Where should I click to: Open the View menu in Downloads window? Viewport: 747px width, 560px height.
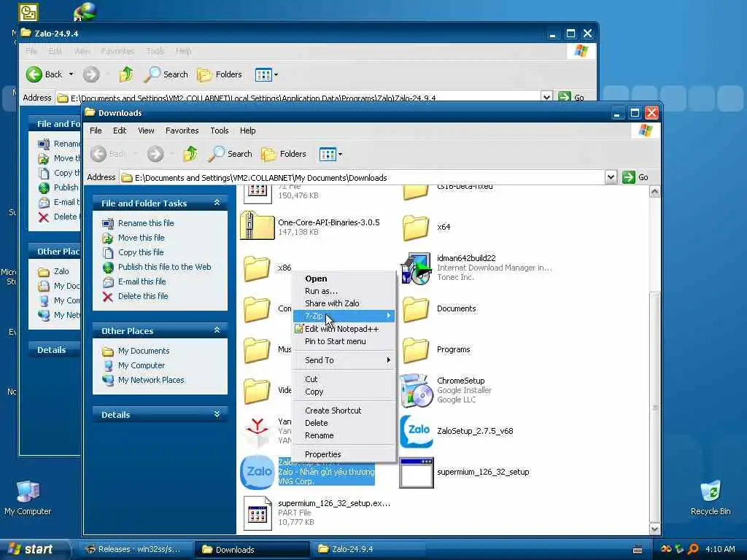[x=146, y=131]
